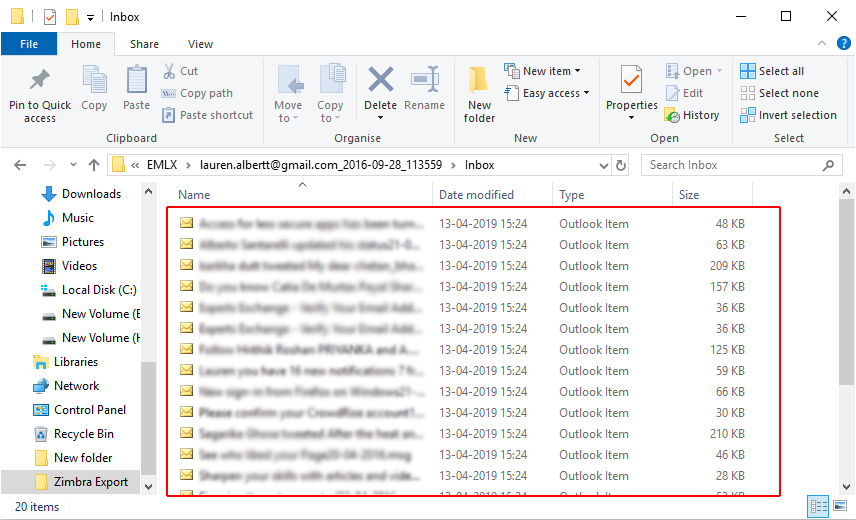Click Select all in ribbon
The image size is (856, 520).
pyautogui.click(x=772, y=71)
